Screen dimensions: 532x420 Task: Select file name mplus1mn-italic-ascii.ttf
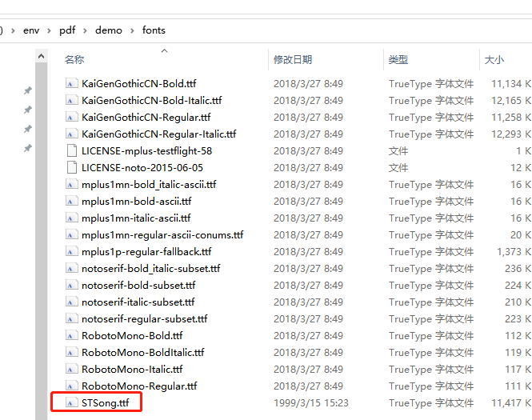click(136, 218)
